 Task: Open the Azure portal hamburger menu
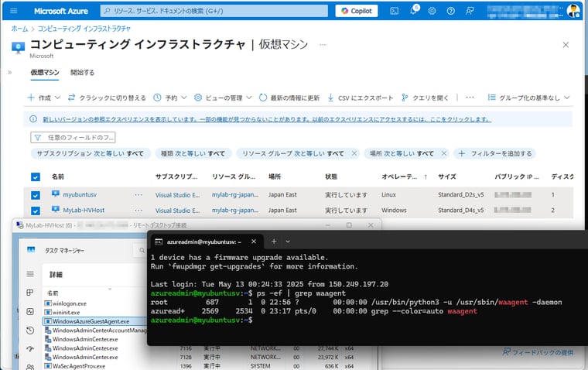(14, 11)
